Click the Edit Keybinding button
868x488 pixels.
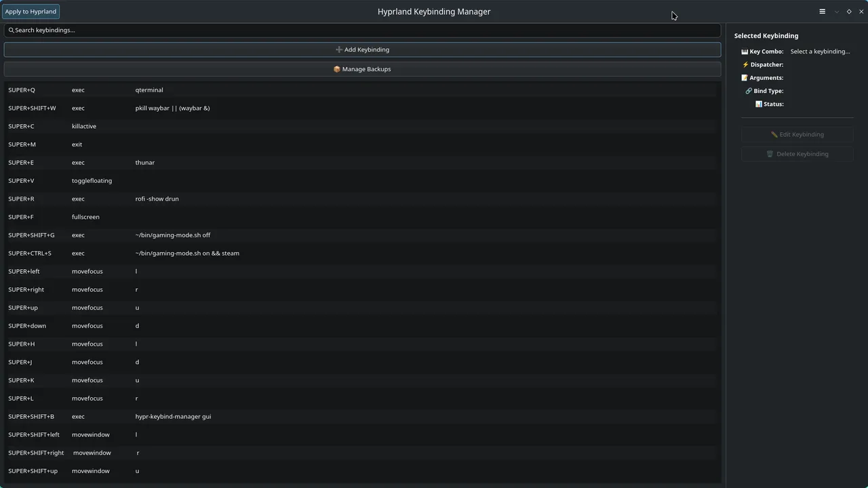[x=797, y=134]
